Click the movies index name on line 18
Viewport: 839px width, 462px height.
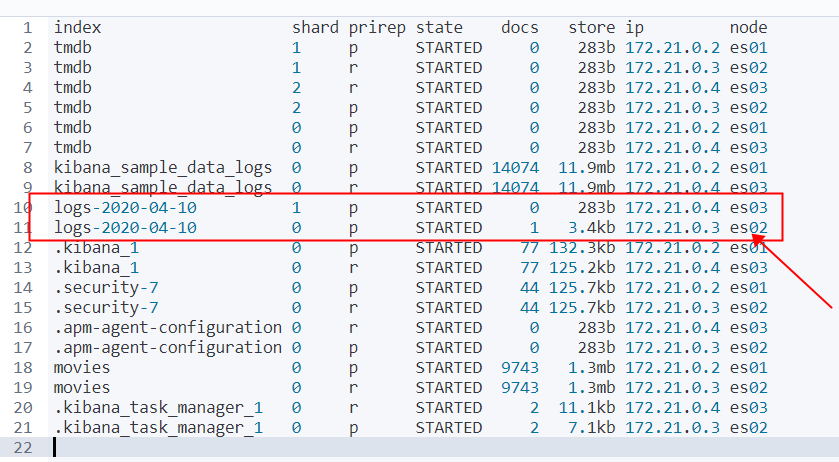pos(82,368)
